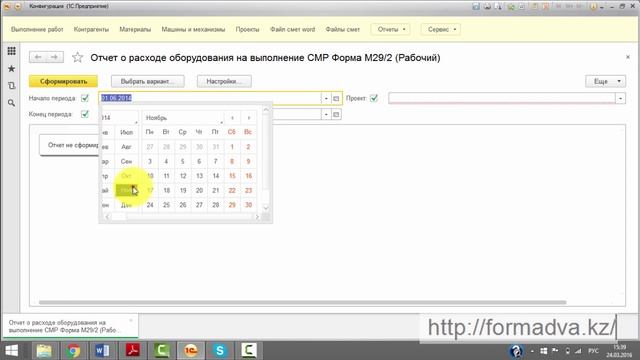Open the Отчеты dropdown menu
Image resolution: width=640 pixels, height=360 pixels.
click(x=390, y=29)
